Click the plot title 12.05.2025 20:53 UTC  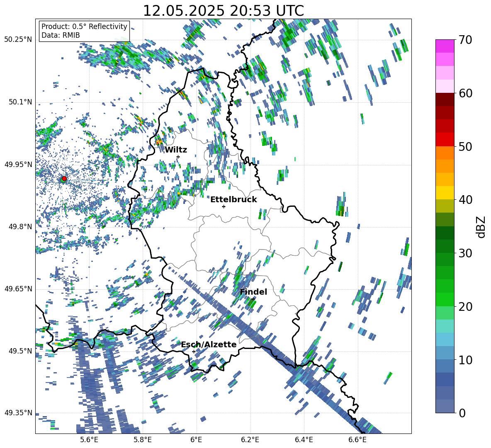coord(224,11)
